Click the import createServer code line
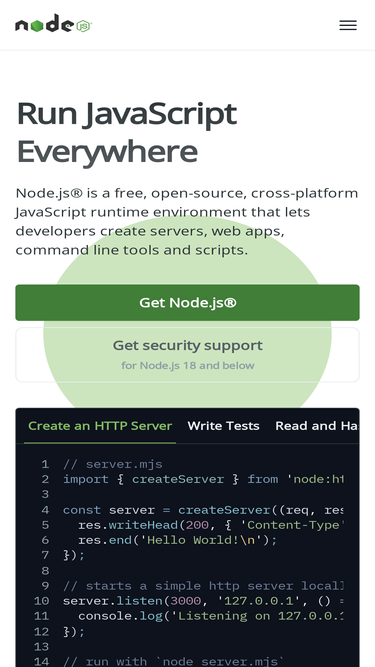The height and width of the screenshot is (667, 375). tap(203, 479)
